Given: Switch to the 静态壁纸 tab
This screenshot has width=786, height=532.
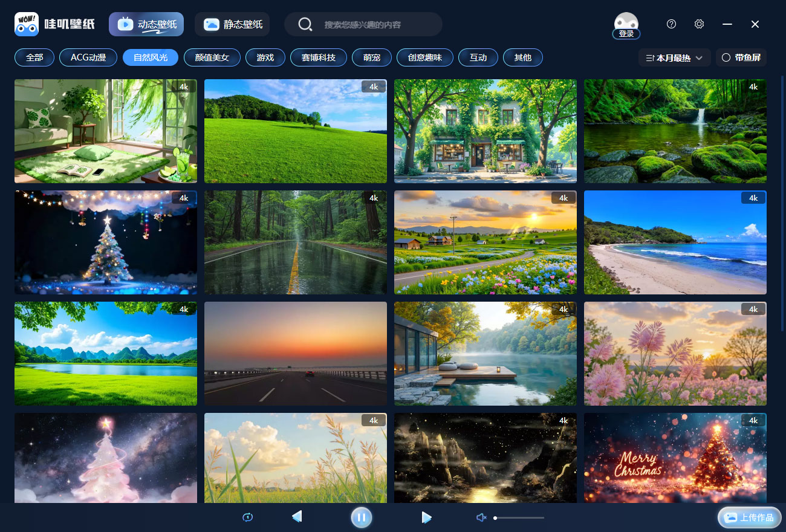Looking at the screenshot, I should [x=232, y=24].
